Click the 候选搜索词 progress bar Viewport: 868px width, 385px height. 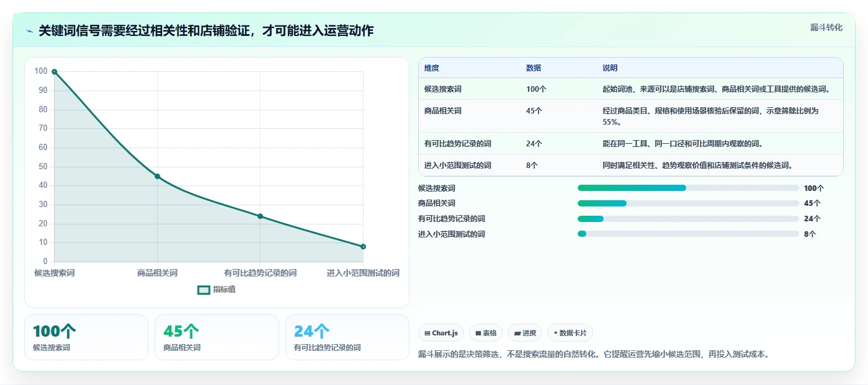pos(688,188)
